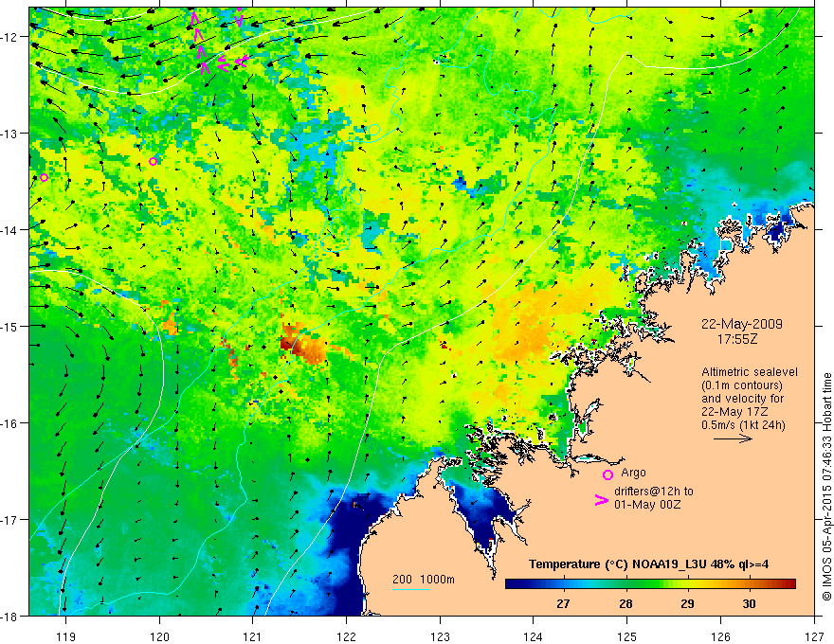Click the latitude axis label -13
The image size is (834, 644).
pos(9,134)
